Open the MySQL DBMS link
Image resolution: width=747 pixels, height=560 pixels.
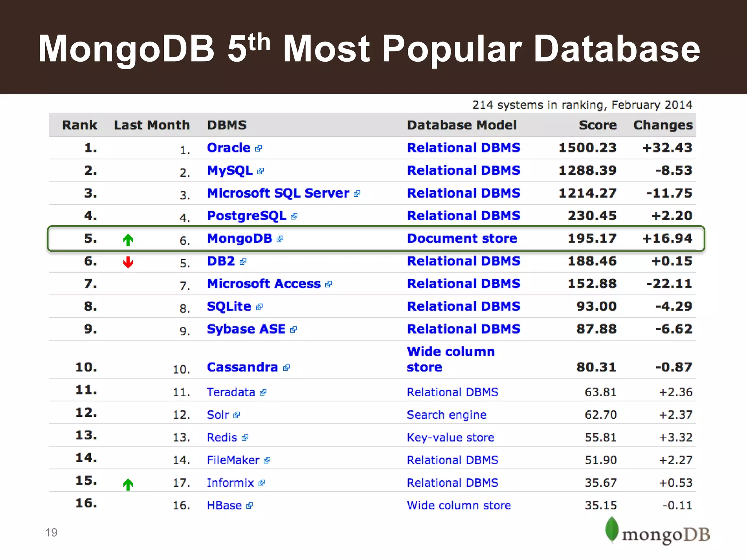point(230,171)
